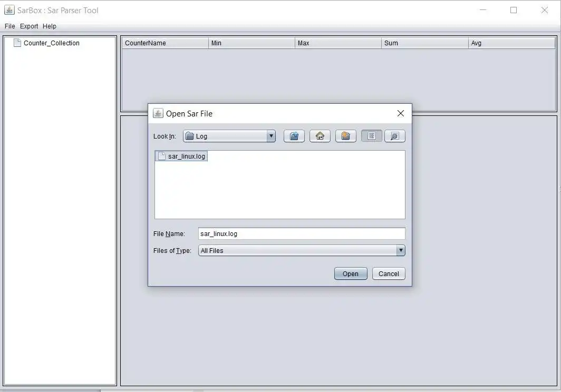Open the Look In dropdown arrow

tap(271, 136)
